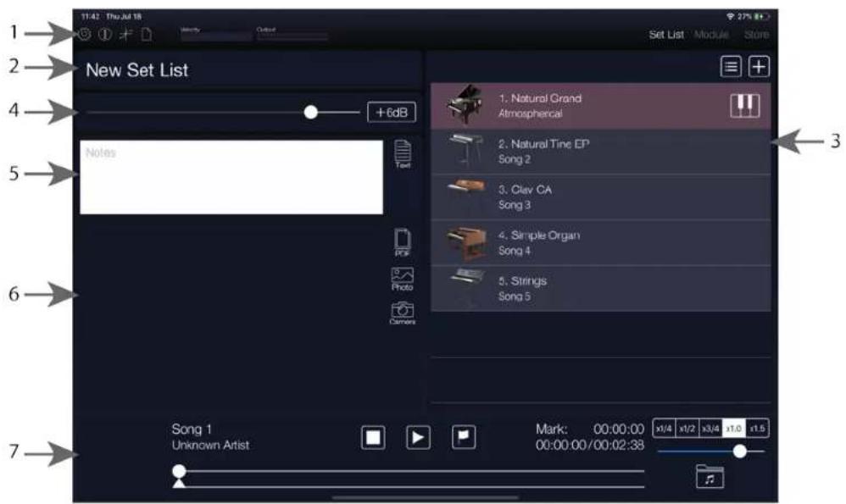Set playback speed to x1/2
The height and width of the screenshot is (504, 846).
tap(687, 429)
